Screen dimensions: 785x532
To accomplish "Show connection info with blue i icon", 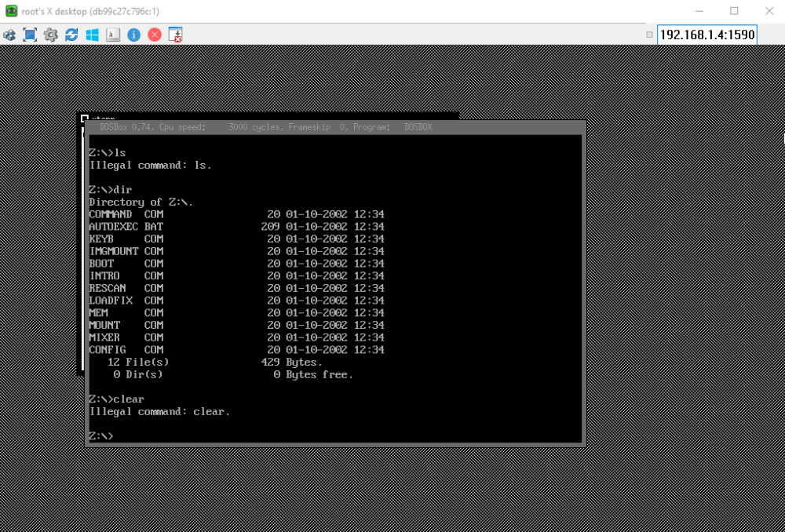I will [133, 35].
